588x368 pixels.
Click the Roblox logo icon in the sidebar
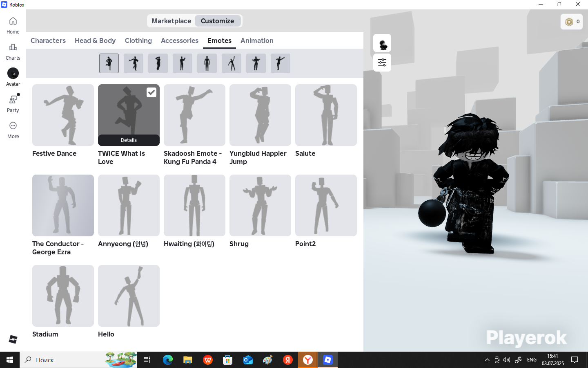point(13,339)
